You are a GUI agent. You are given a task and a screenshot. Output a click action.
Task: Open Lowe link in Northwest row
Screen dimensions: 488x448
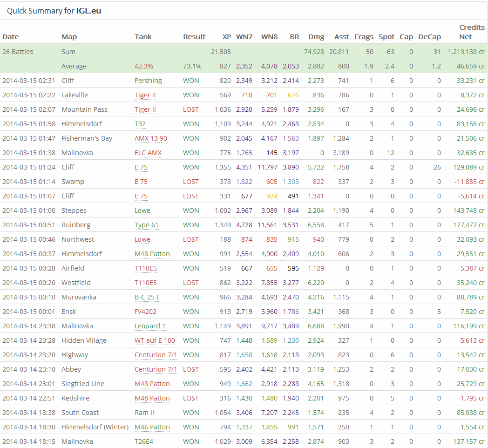tap(142, 239)
